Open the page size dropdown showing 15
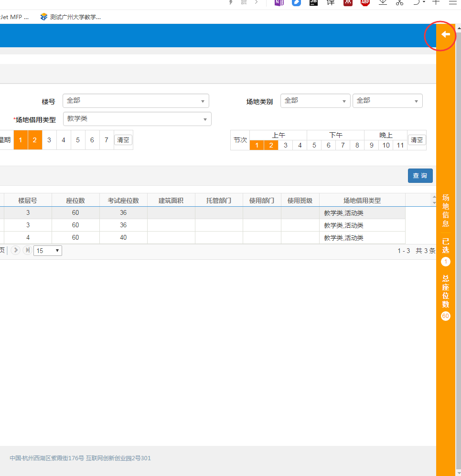This screenshot has height=476, width=461. 48,251
